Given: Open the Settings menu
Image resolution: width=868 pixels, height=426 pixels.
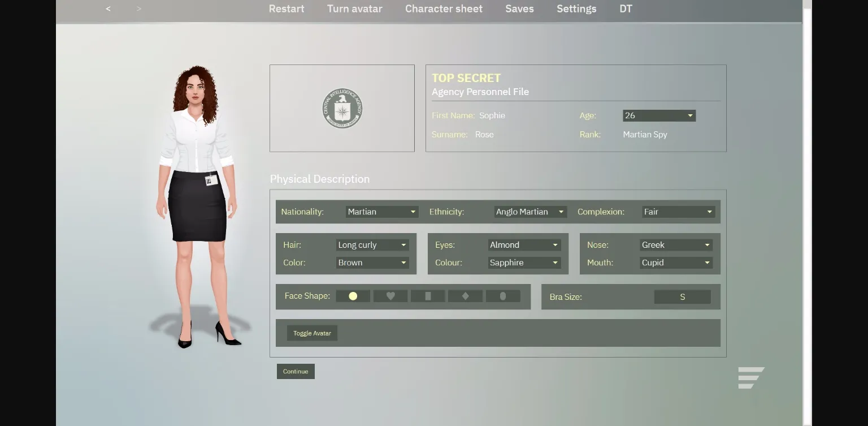Looking at the screenshot, I should coord(576,8).
